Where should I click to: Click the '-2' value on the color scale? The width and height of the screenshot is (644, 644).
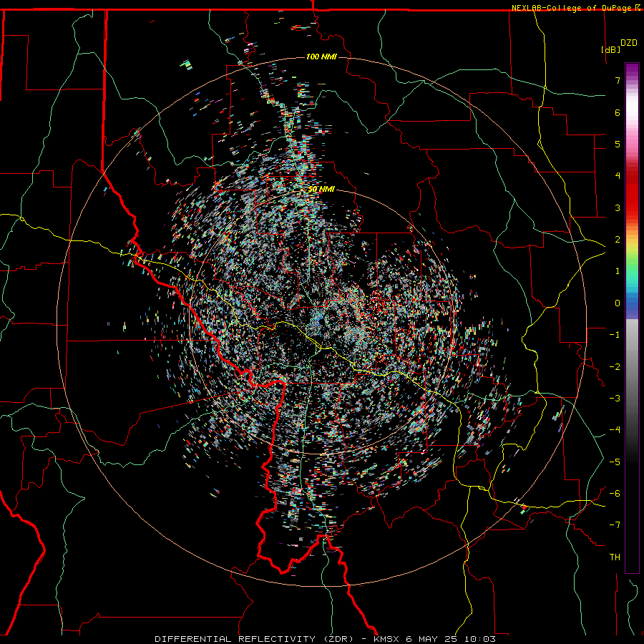pos(615,367)
